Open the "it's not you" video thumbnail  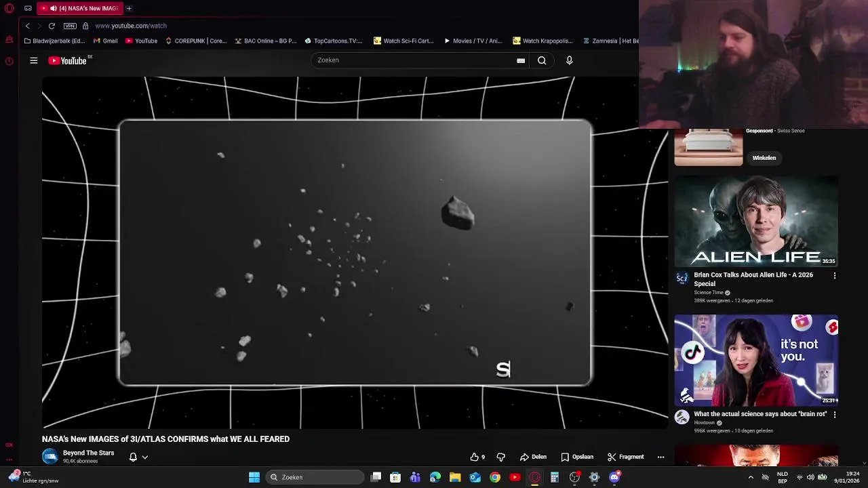point(756,359)
